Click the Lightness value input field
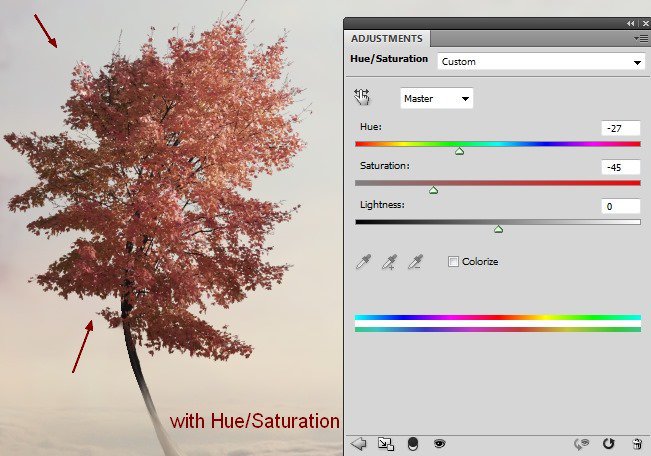This screenshot has height=456, width=651. click(x=620, y=206)
